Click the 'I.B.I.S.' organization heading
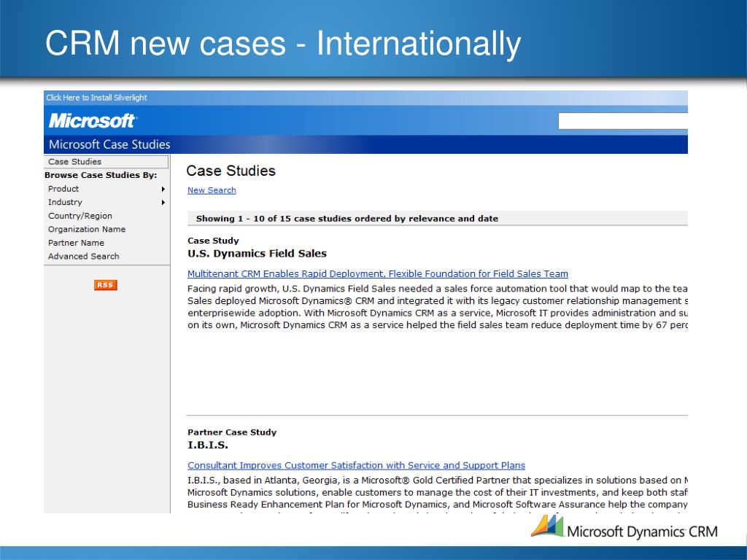 click(x=208, y=446)
